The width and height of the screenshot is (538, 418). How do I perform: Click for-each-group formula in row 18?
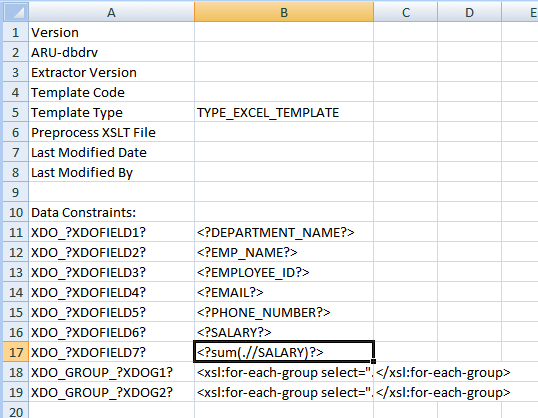284,372
